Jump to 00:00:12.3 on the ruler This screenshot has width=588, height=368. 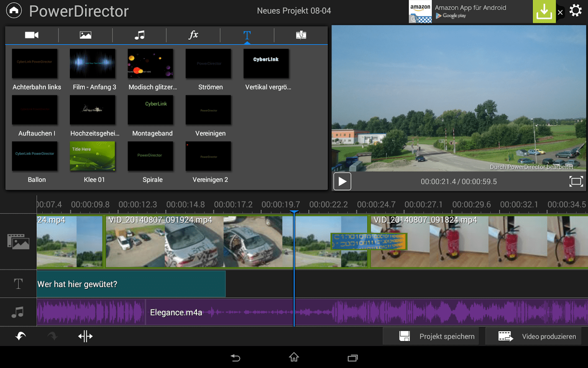pyautogui.click(x=138, y=204)
